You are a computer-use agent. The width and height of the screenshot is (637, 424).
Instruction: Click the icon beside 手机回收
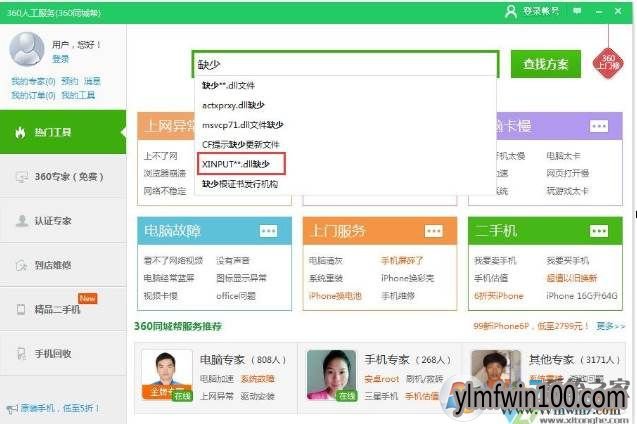click(x=21, y=353)
